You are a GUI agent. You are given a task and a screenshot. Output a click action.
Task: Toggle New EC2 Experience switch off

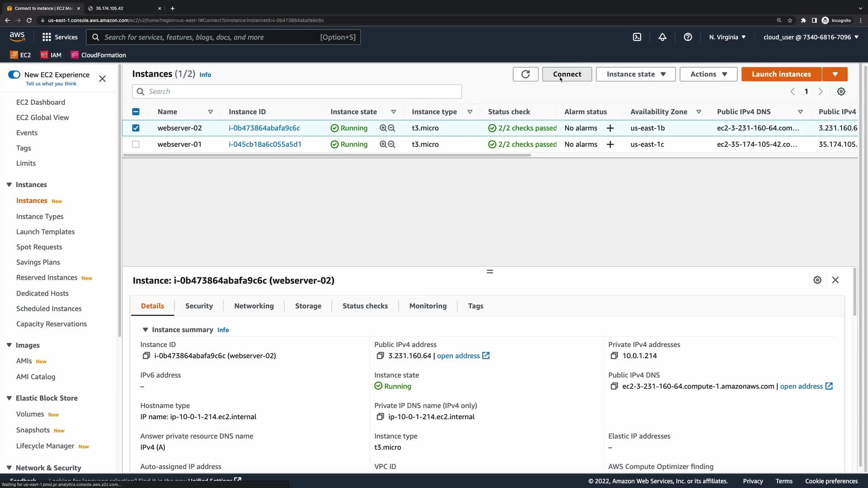pyautogui.click(x=14, y=75)
